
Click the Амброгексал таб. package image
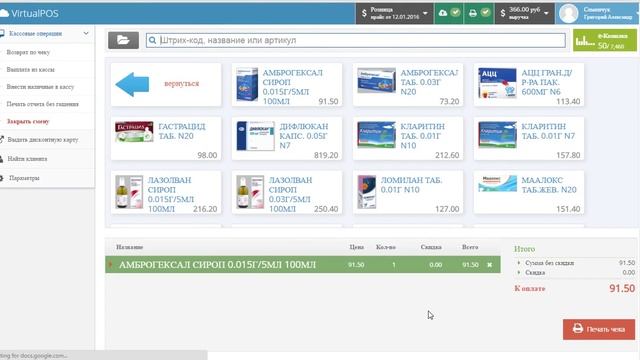point(376,80)
